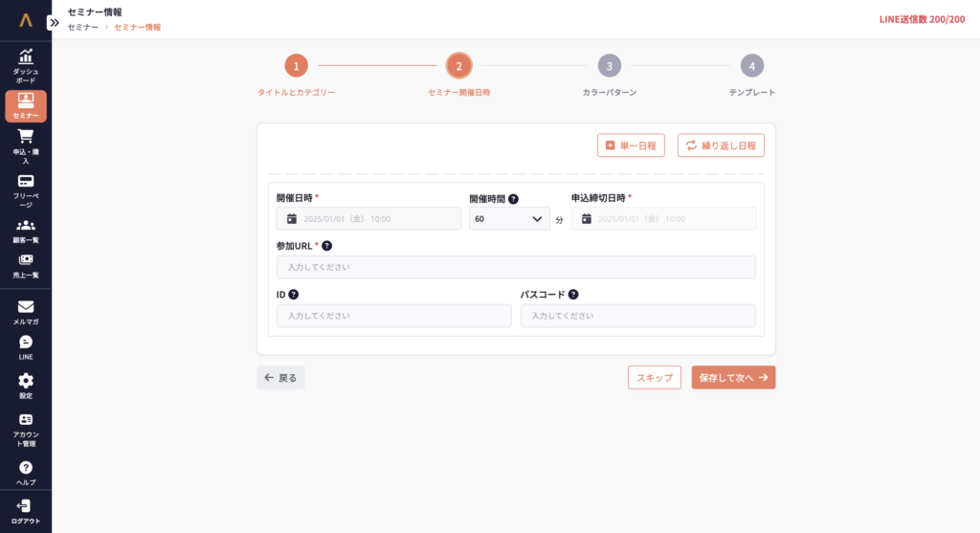
Task: Open the メルマガ mail icon
Action: [26, 307]
